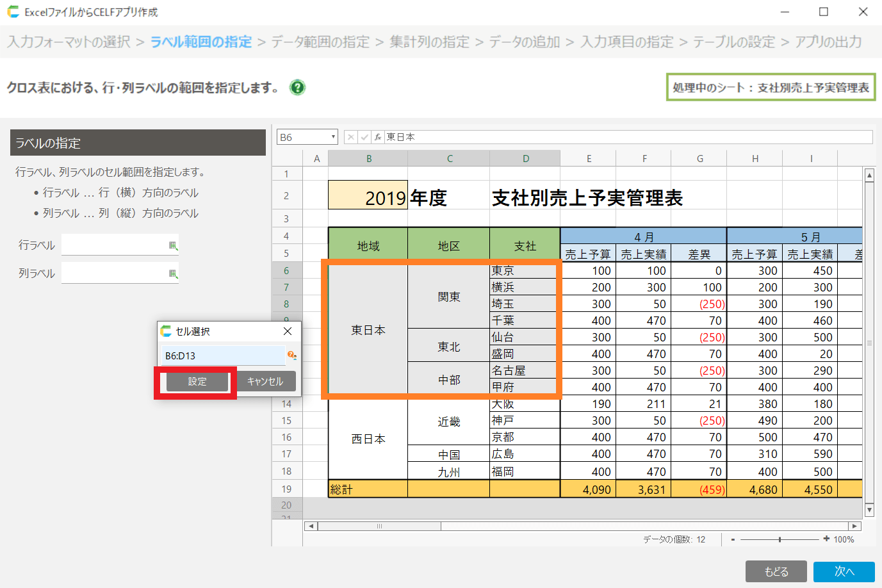Click the formula bar cancel X icon

pos(351,137)
